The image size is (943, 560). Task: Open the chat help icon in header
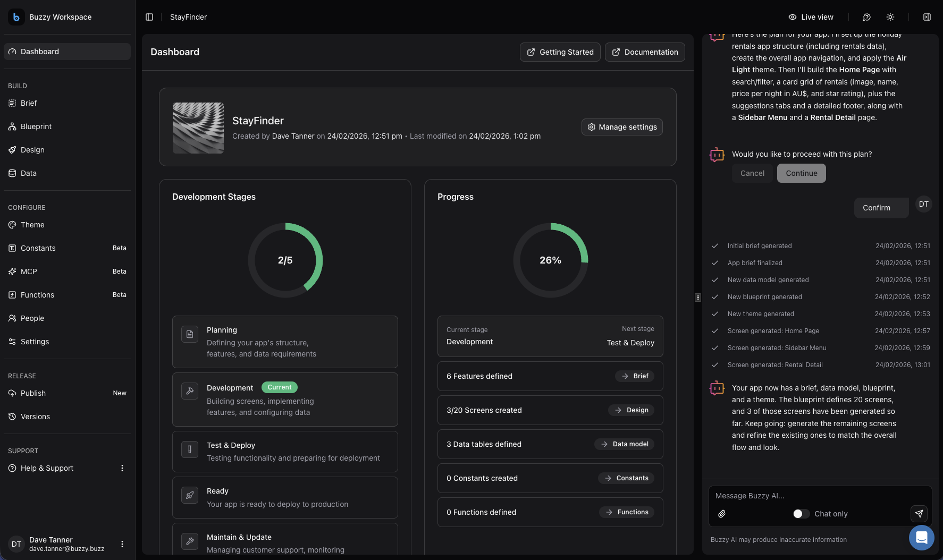(x=866, y=17)
